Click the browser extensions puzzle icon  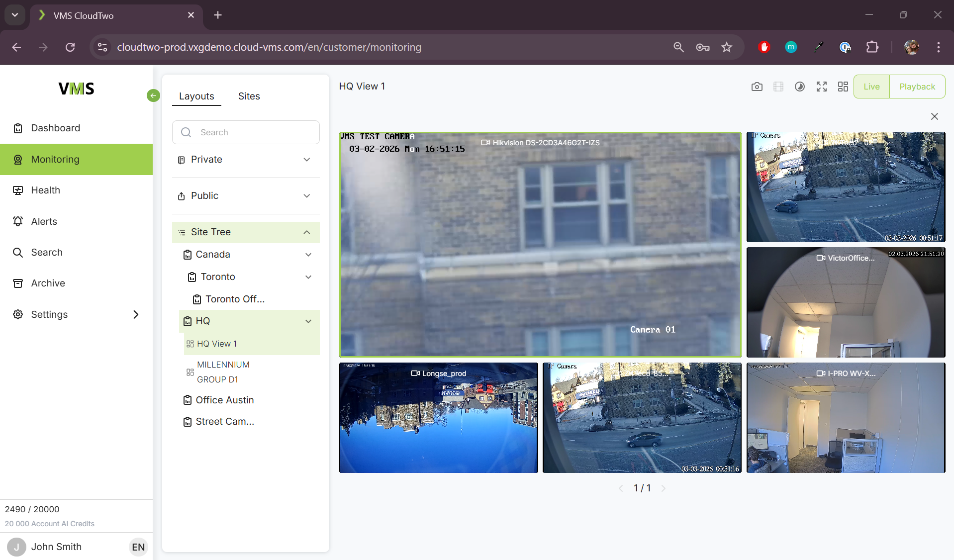click(872, 47)
